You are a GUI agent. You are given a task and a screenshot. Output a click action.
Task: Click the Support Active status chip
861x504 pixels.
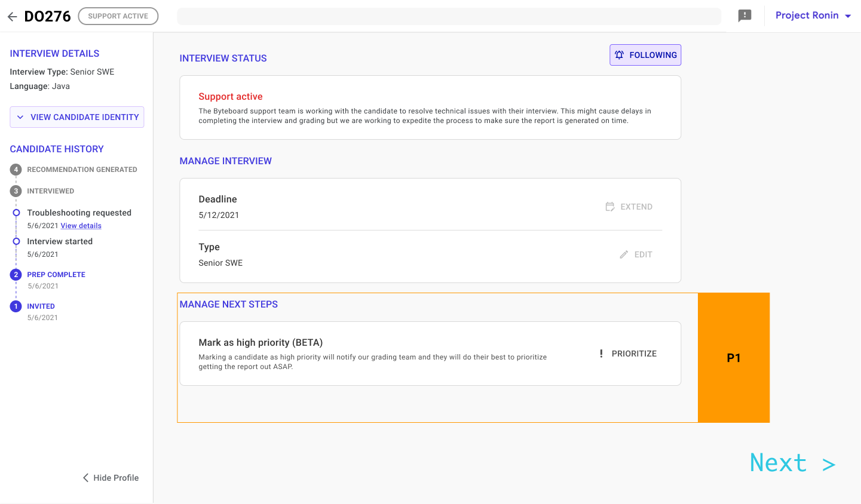(118, 16)
